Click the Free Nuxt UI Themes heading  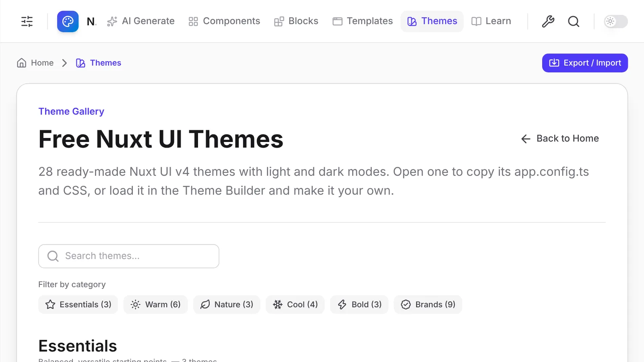point(161,139)
